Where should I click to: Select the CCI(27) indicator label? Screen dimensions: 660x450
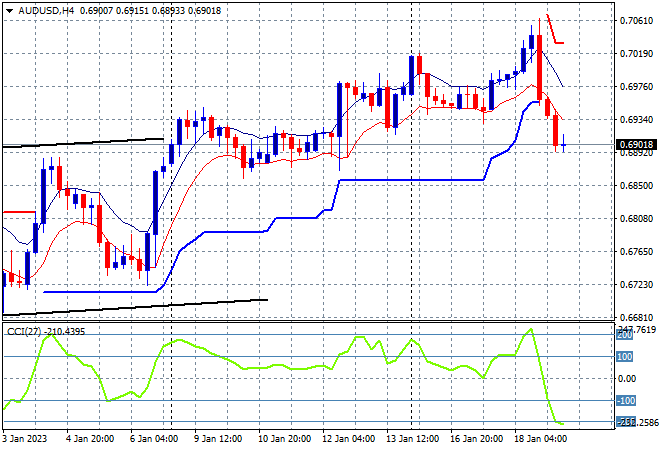(24, 332)
